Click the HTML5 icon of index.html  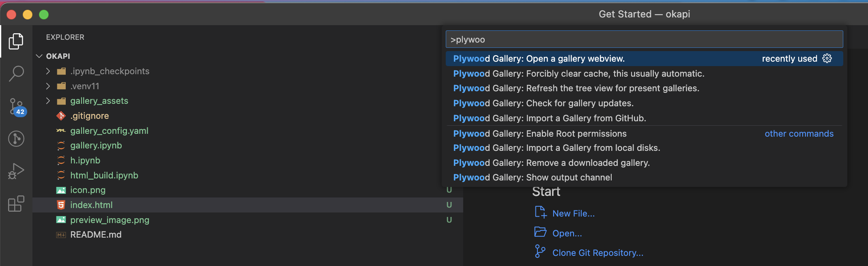tap(61, 205)
